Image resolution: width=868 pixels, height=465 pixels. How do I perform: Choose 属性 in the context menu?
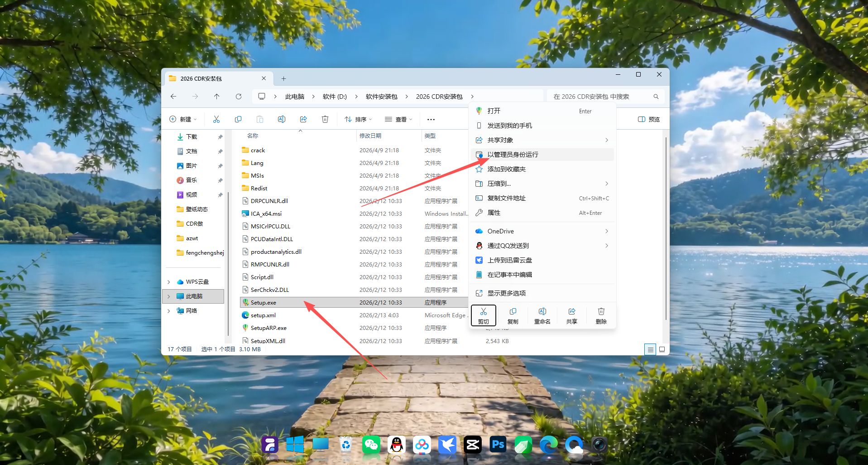(x=542, y=213)
